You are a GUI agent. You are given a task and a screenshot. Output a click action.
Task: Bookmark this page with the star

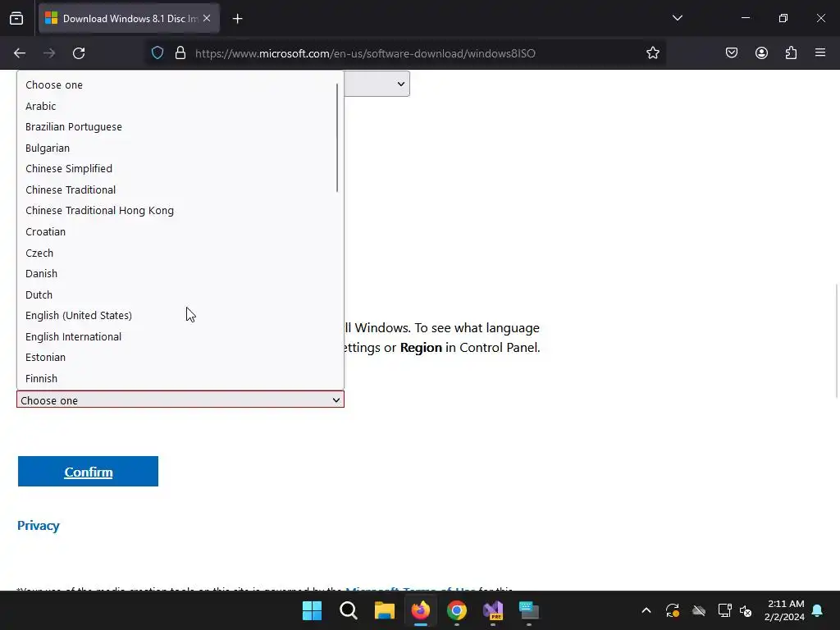652,53
